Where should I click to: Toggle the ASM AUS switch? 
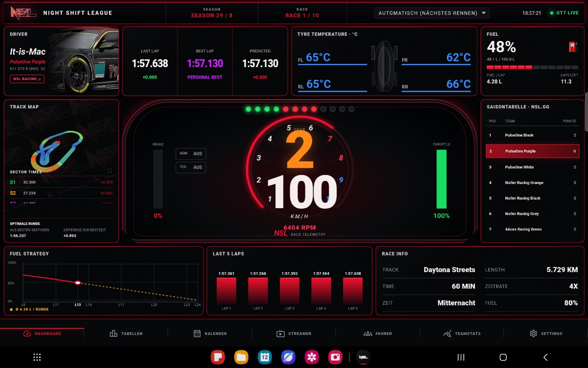coord(191,153)
